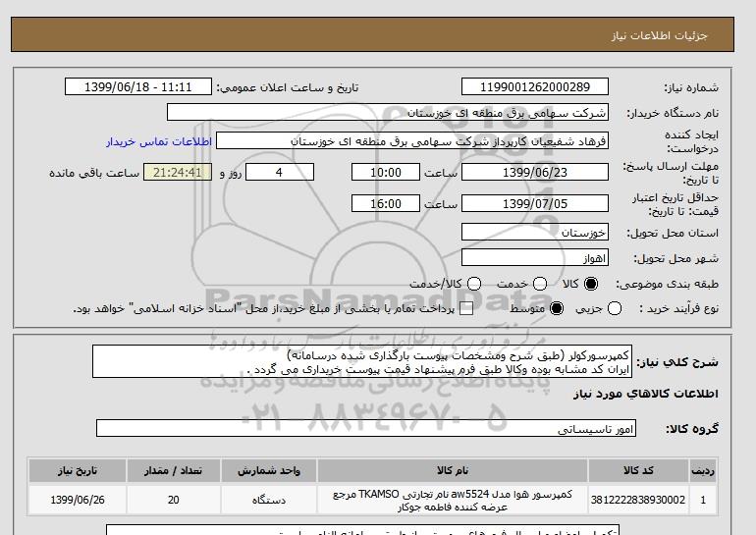
Task: Click the validity time field 16:00
Action: click(x=386, y=203)
